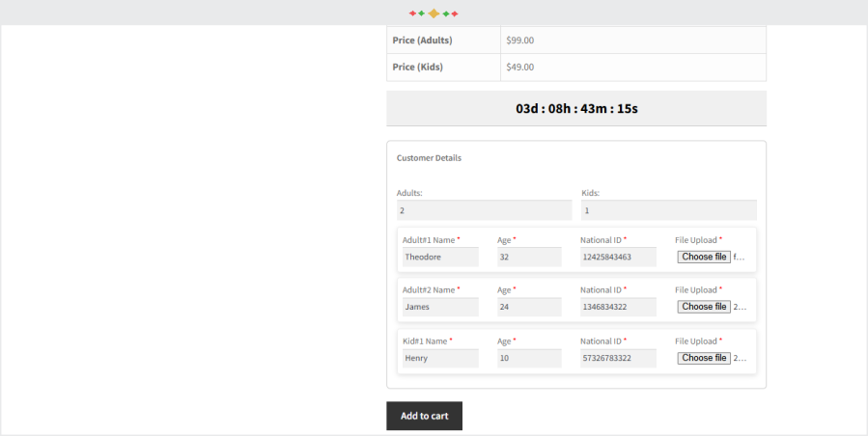Choose file for Adult#2 (James) upload
868x436 pixels.
click(x=704, y=307)
